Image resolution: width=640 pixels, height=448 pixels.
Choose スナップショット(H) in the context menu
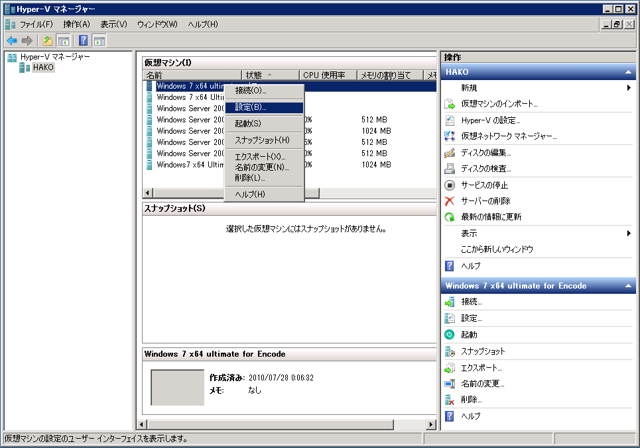point(264,140)
